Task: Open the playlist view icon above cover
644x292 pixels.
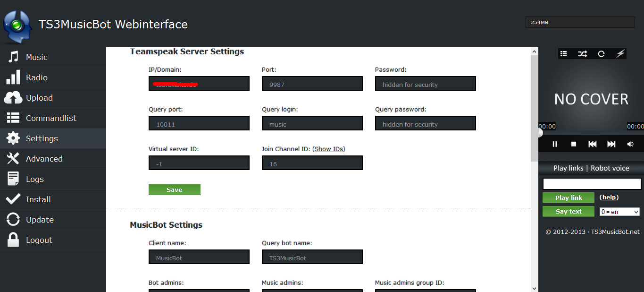Action: click(563, 54)
